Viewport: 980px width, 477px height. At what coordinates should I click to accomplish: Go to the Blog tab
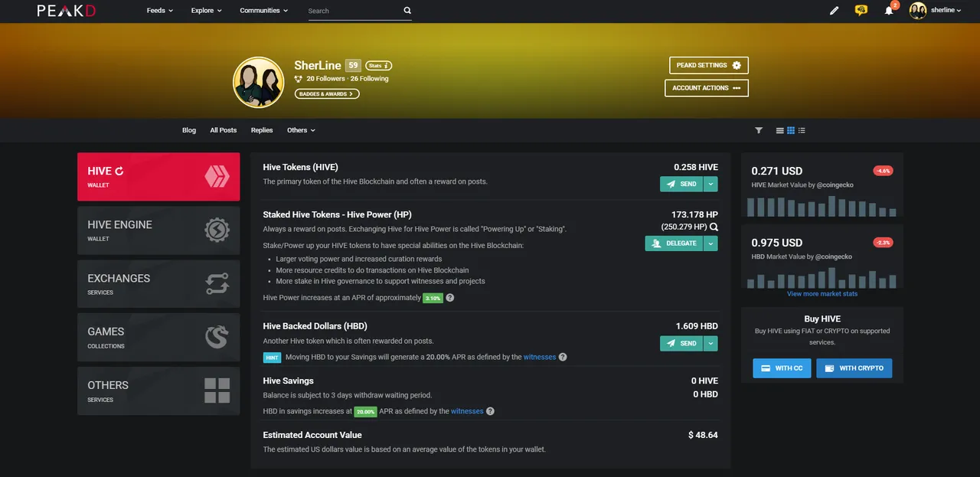coord(189,130)
